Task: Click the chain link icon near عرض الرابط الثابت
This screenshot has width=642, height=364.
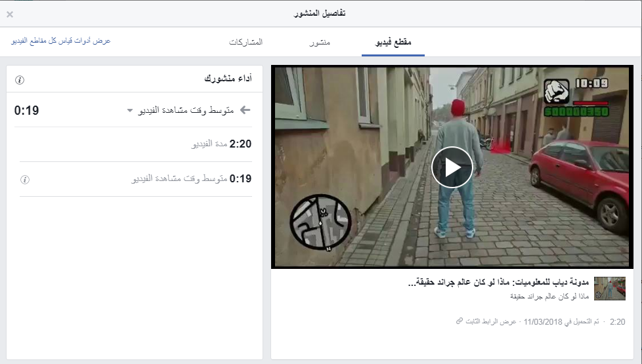Action: click(x=460, y=321)
